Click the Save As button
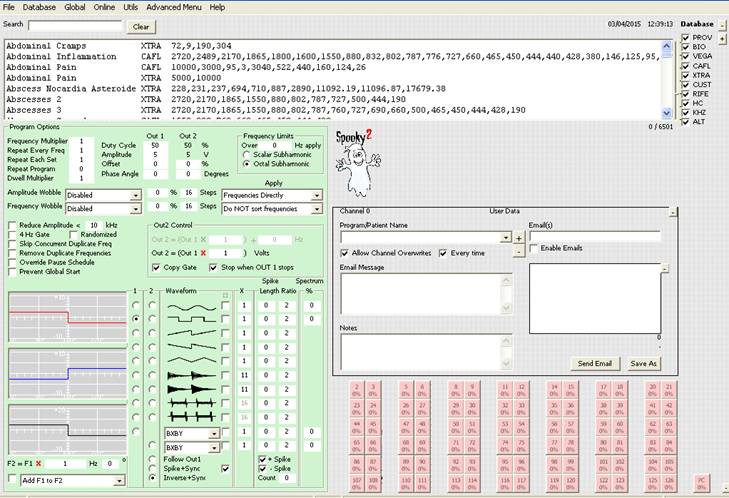Image resolution: width=729 pixels, height=498 pixels. [x=643, y=364]
